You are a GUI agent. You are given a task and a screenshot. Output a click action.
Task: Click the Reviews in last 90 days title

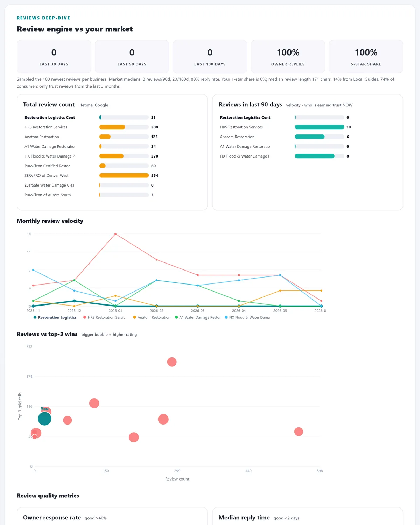251,105
